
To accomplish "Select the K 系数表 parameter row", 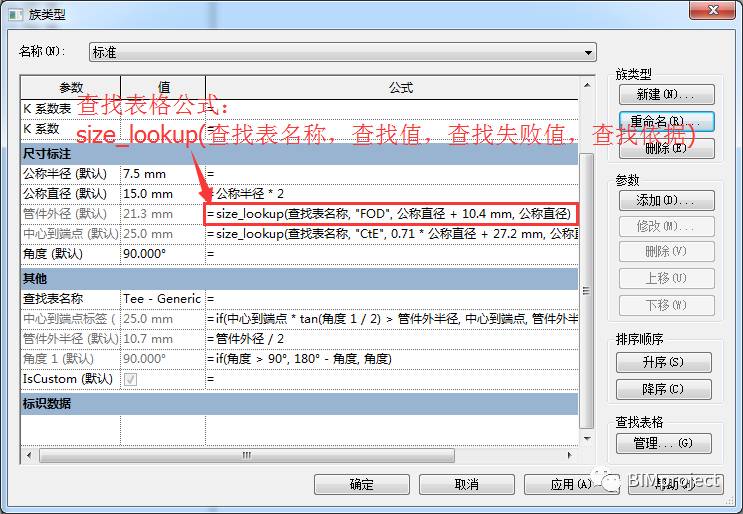I will (x=71, y=109).
